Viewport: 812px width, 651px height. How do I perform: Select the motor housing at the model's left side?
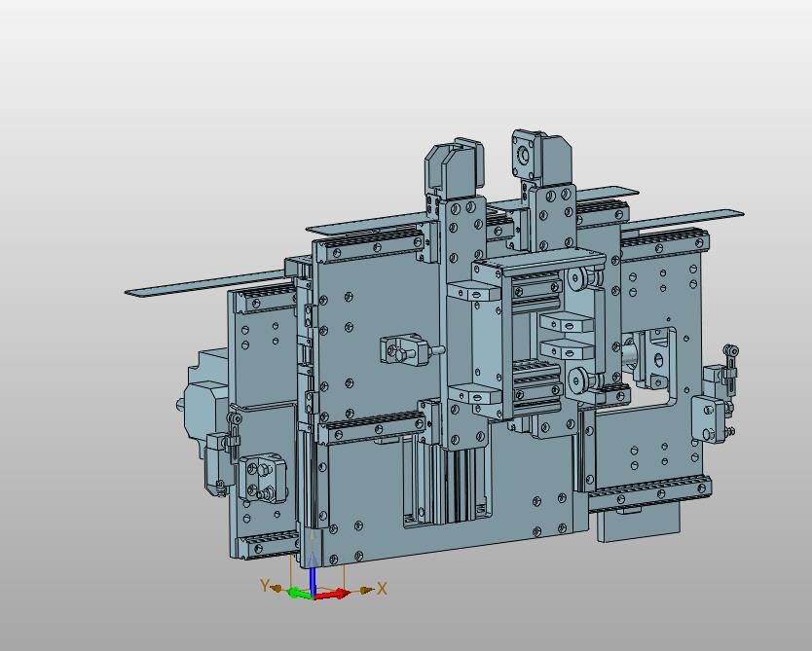(x=204, y=409)
